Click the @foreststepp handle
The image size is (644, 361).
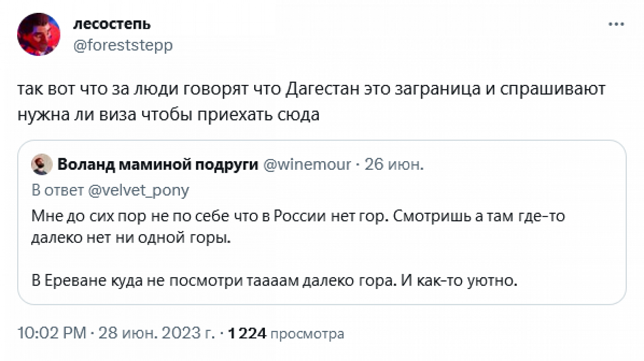(123, 45)
